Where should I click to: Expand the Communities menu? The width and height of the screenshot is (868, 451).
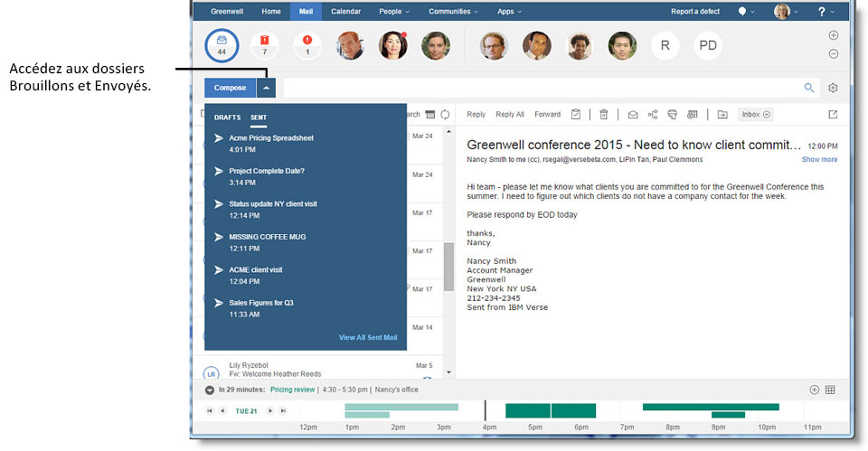click(x=453, y=11)
